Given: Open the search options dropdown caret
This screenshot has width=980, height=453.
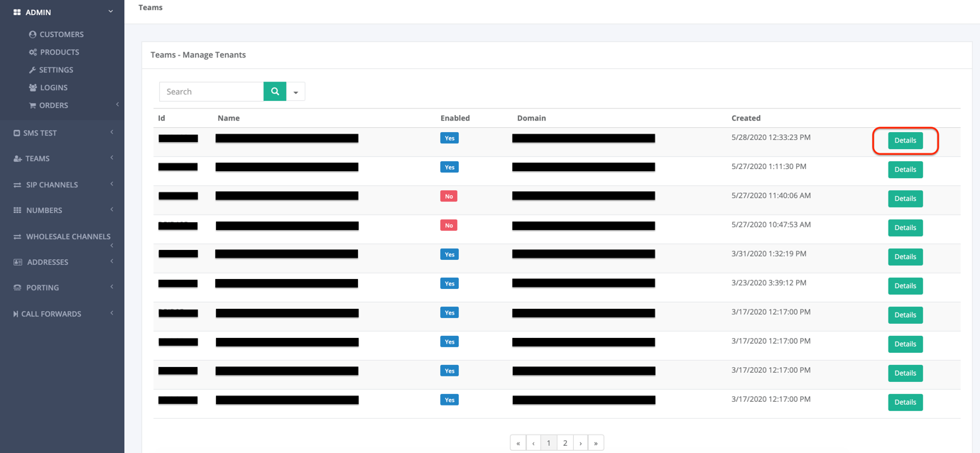Looking at the screenshot, I should 296,92.
